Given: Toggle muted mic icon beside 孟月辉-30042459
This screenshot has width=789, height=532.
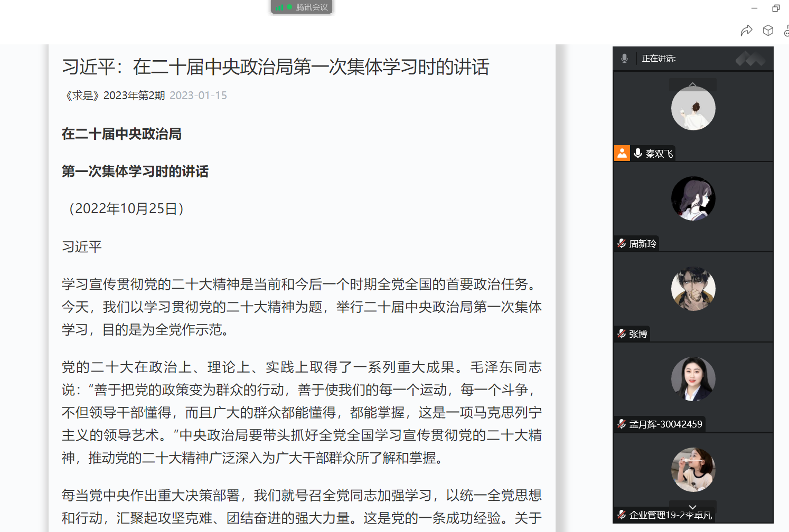Looking at the screenshot, I should (x=622, y=424).
